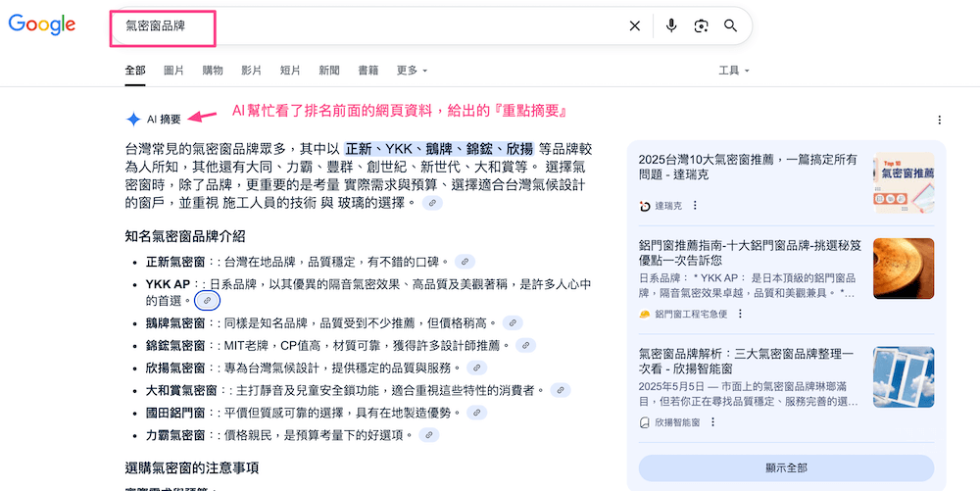Click the 鋁門窗工程宅急便 source name
Image resolution: width=980 pixels, height=491 pixels.
pos(691,315)
